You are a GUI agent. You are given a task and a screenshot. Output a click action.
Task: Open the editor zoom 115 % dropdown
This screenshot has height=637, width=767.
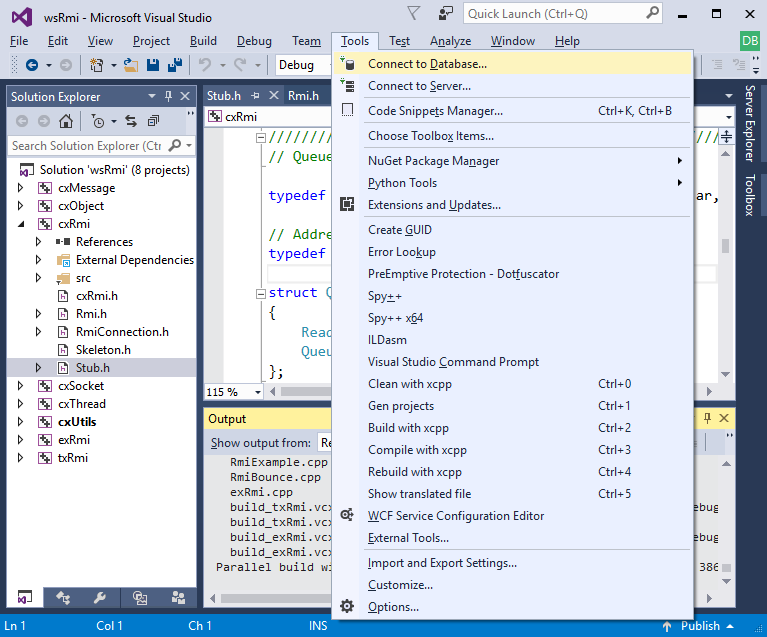258,392
